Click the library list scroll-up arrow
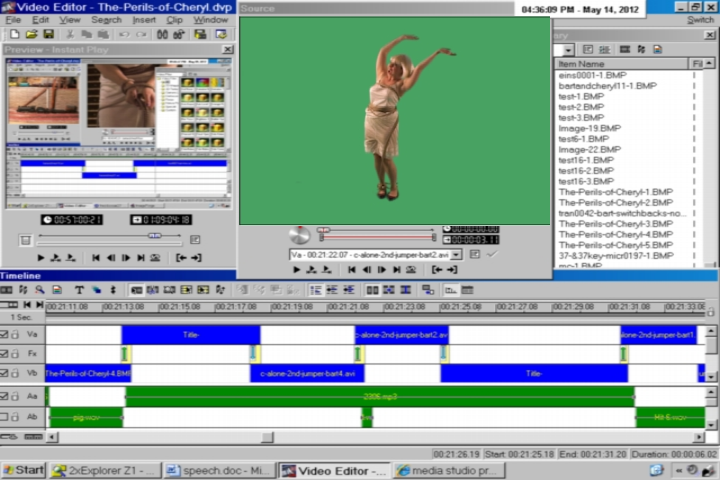 [x=709, y=63]
